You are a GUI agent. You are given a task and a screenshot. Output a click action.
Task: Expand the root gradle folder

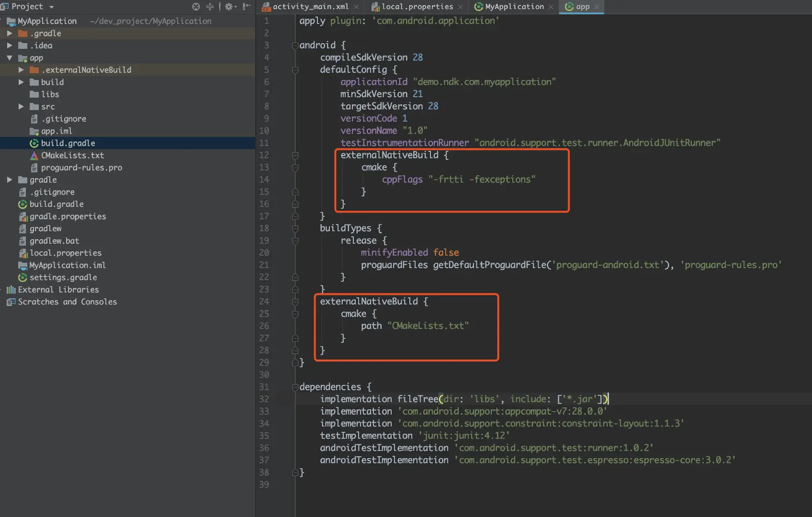click(x=10, y=180)
